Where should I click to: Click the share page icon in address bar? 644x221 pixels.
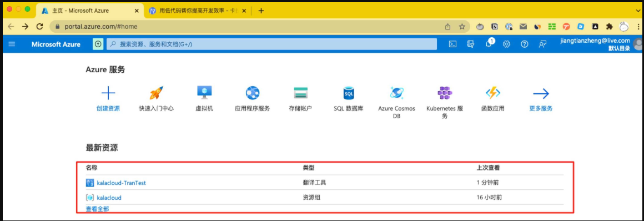[x=447, y=27]
